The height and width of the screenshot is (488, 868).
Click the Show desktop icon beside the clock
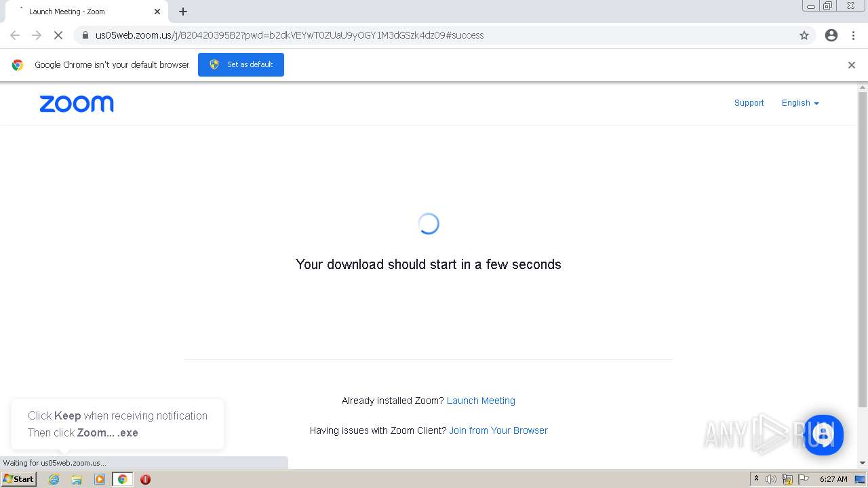pyautogui.click(x=860, y=479)
